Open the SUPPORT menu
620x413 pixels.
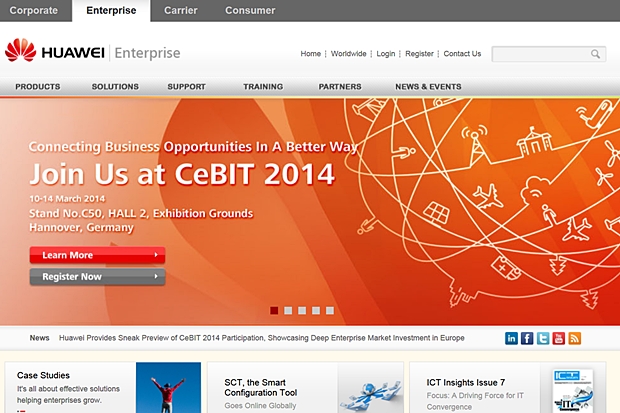pos(186,87)
